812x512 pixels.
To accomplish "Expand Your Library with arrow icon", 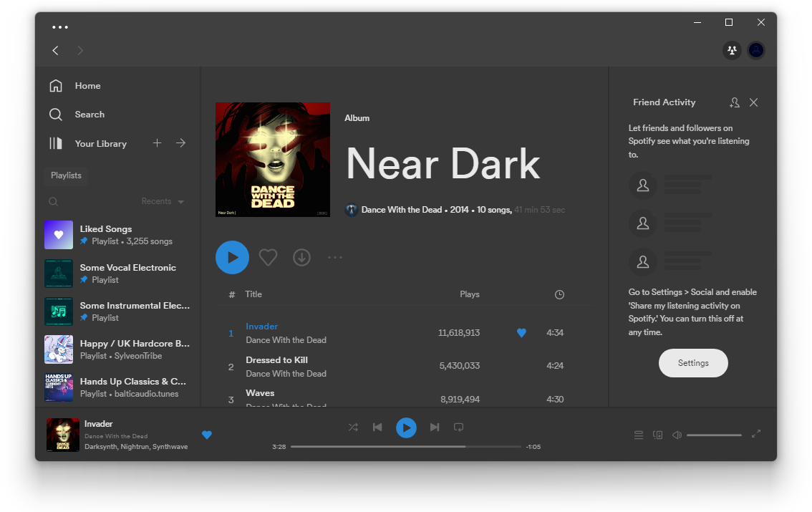I will (180, 143).
